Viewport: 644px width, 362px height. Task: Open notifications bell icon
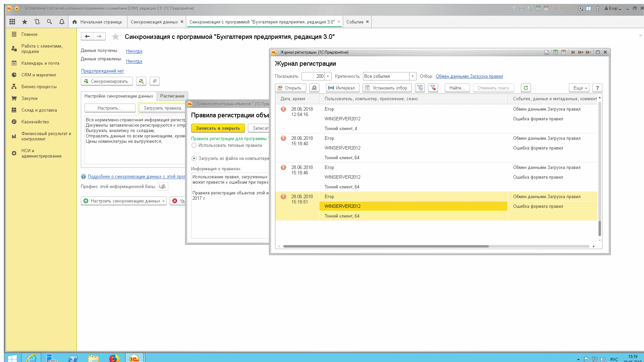pyautogui.click(x=62, y=22)
